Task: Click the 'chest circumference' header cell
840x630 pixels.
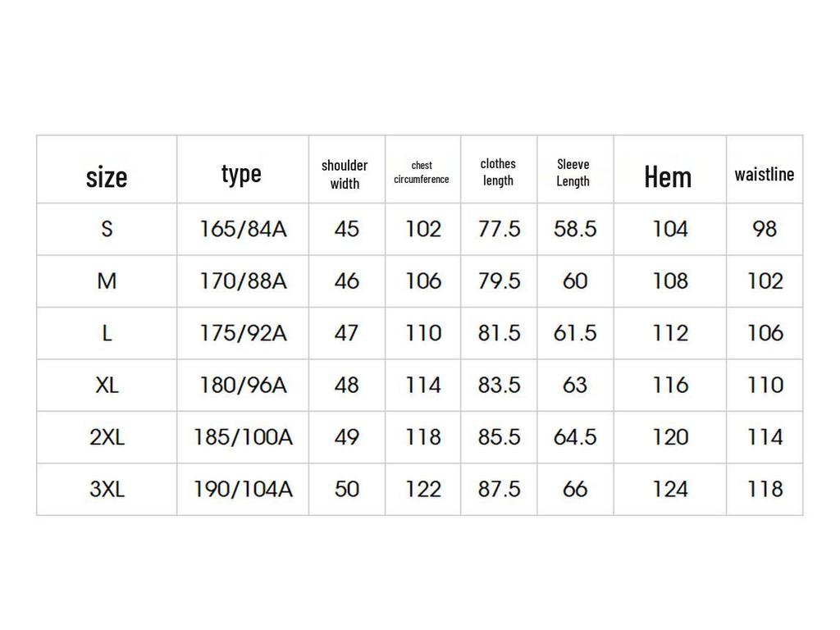Action: (422, 172)
